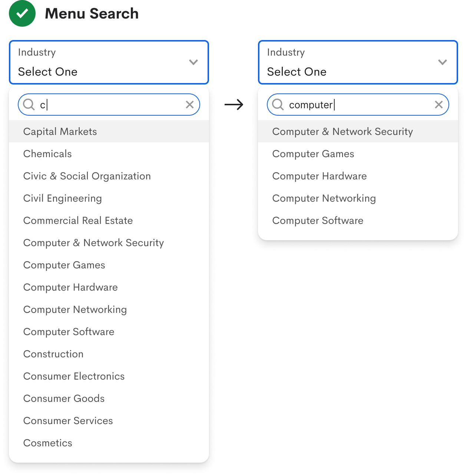This screenshot has width=467, height=476.
Task: Click into the search field containing 'c'
Action: coord(111,105)
